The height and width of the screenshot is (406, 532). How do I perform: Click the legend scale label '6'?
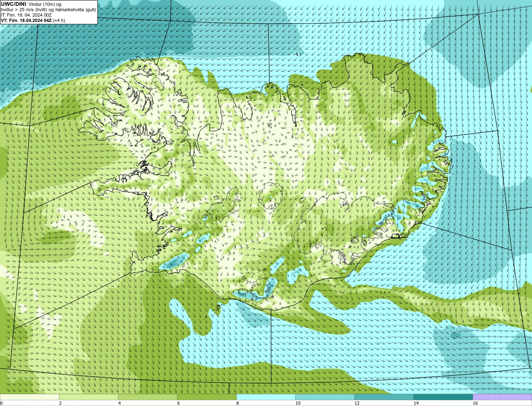point(179,403)
